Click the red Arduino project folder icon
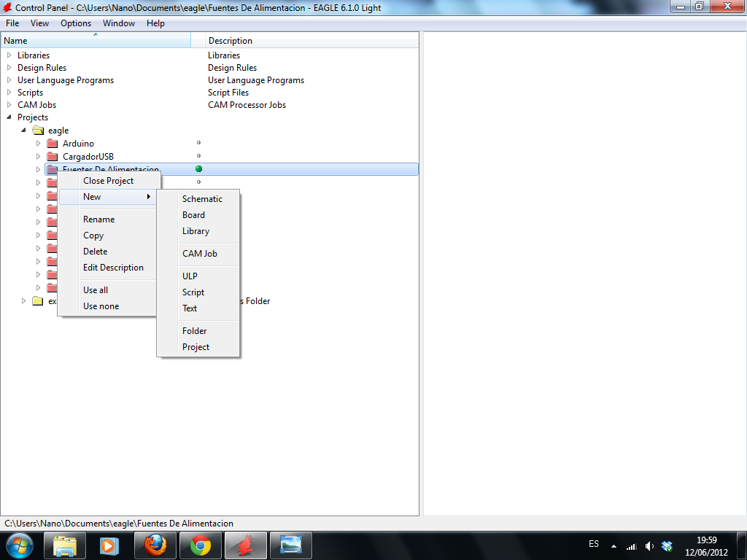The height and width of the screenshot is (560, 747). [x=52, y=144]
